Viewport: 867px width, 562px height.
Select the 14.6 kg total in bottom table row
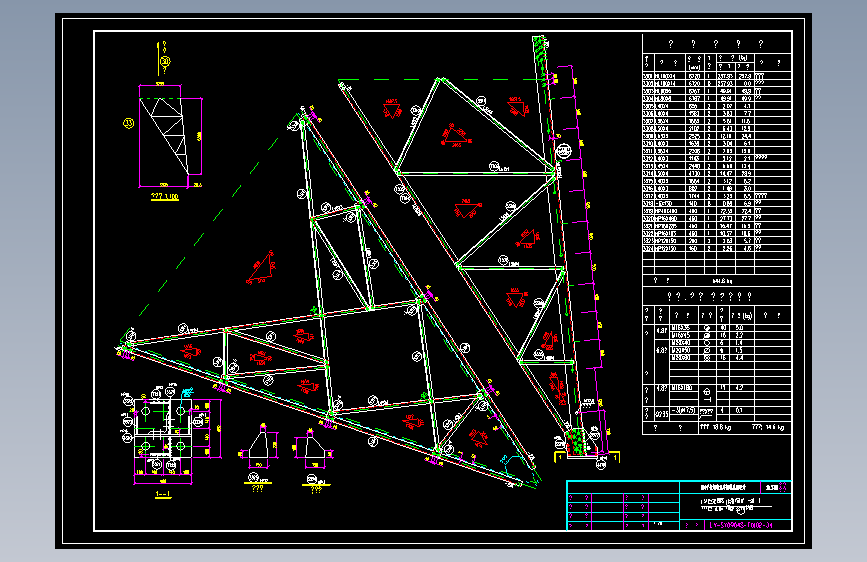click(x=768, y=428)
